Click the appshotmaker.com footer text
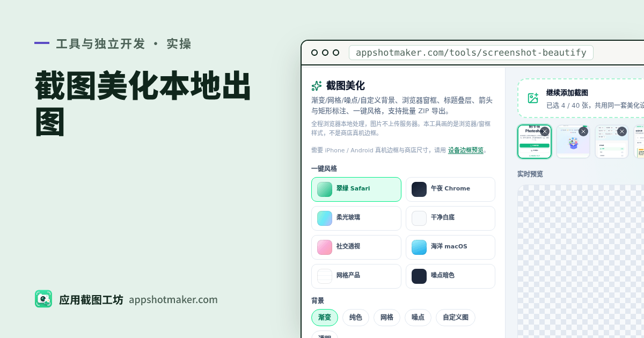644x338 pixels. coord(173,299)
